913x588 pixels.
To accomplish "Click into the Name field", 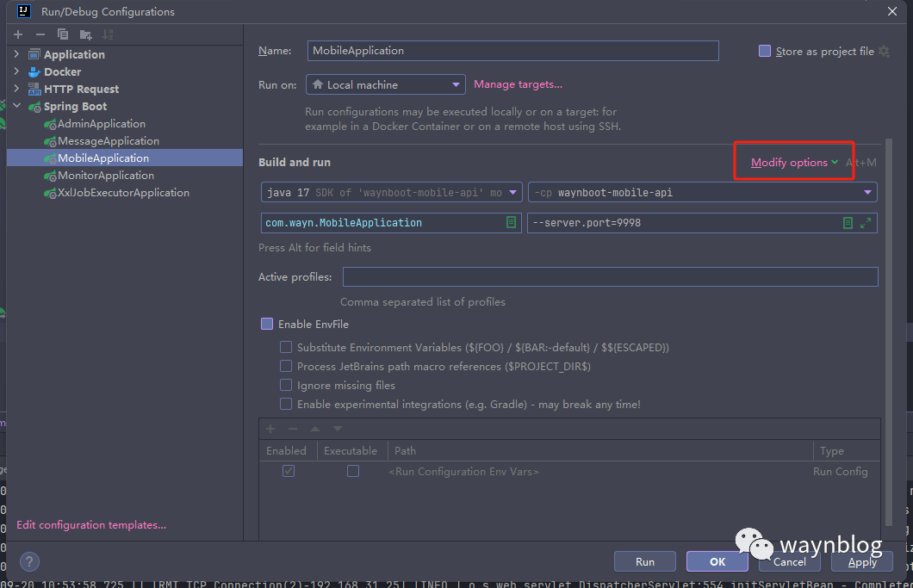I will 513,51.
